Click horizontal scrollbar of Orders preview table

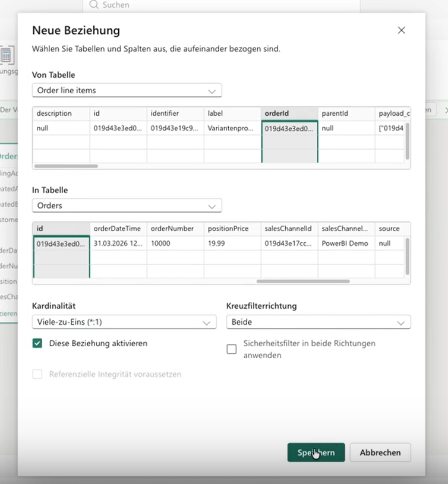click(x=303, y=281)
